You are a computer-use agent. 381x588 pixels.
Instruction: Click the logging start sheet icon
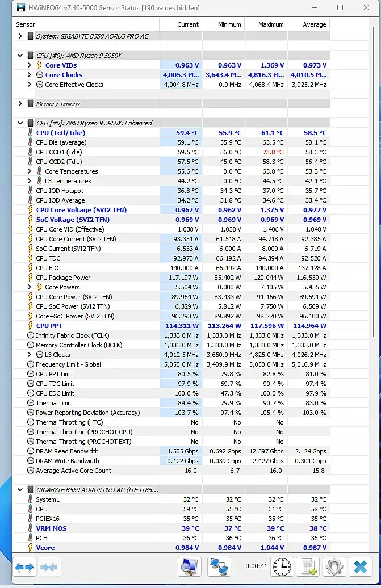[308, 566]
